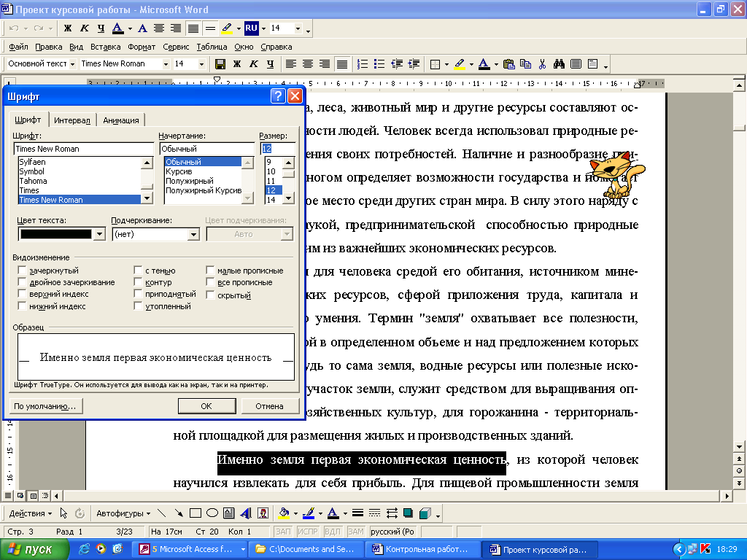Apply bulleted list formatting

[379, 64]
